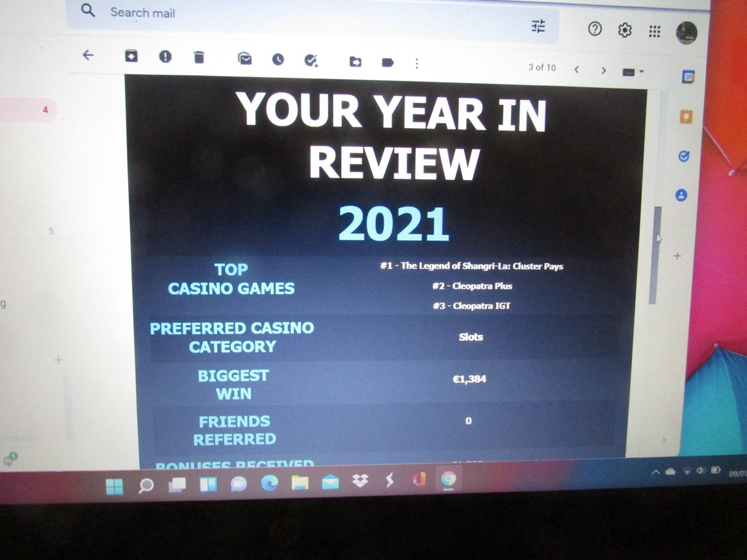This screenshot has height=560, width=747.
Task: Open the input tools dropdown
Action: pyautogui.click(x=633, y=72)
